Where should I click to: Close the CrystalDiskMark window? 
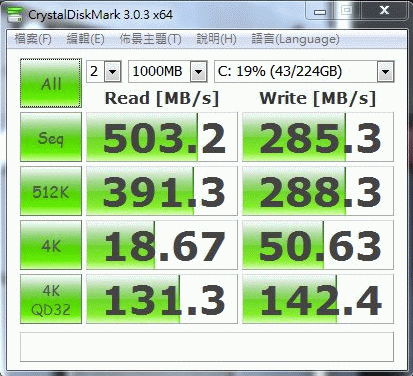384,11
